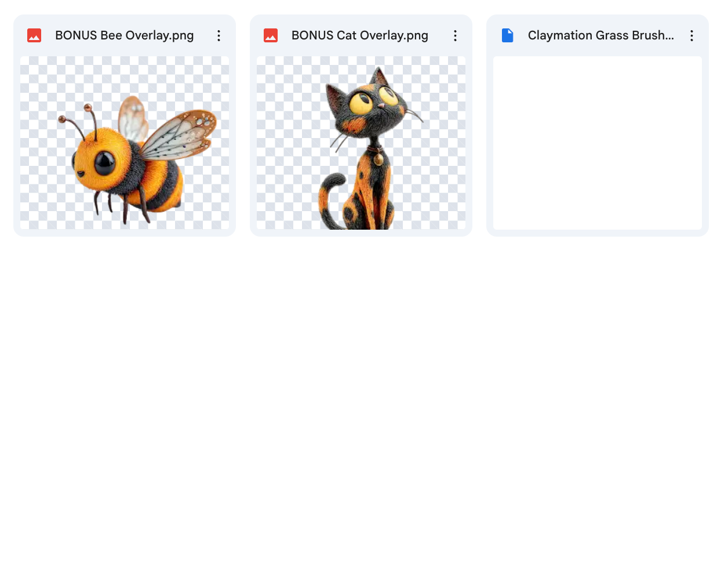Click the cat's collar bell in the preview
This screenshot has width=728, height=573.
(x=378, y=158)
